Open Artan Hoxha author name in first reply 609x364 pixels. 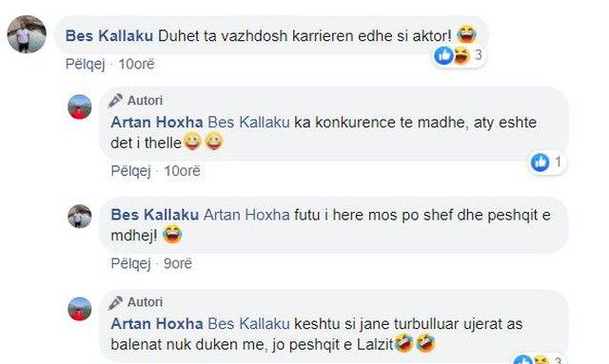click(156, 123)
